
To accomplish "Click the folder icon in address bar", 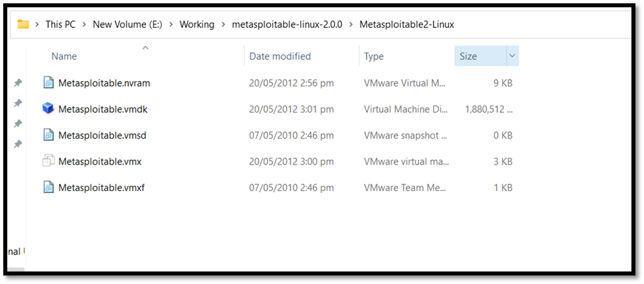I will 23,25.
